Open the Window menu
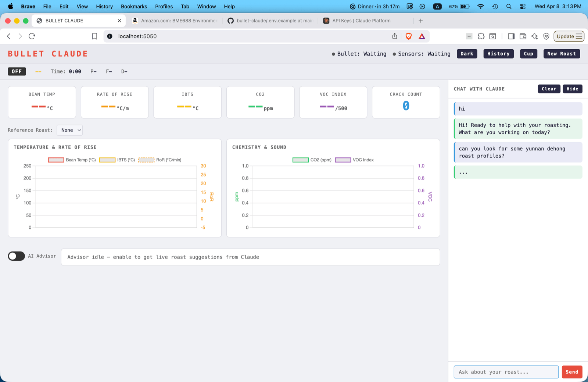 coord(207,6)
